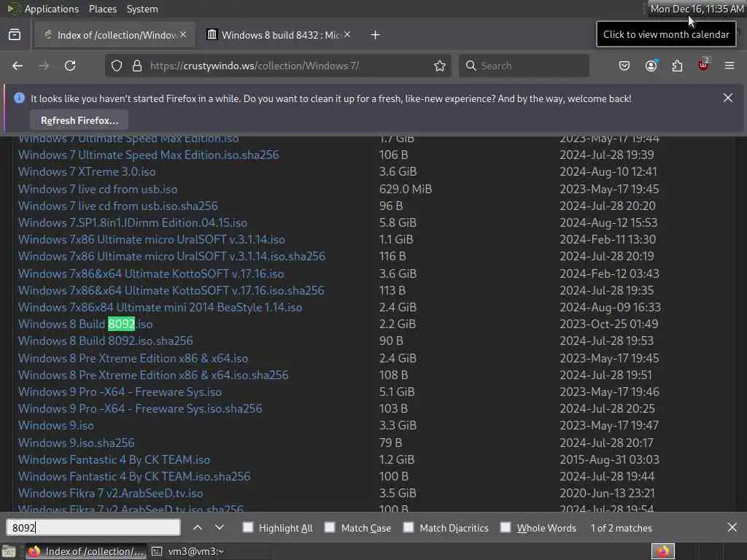Jump to next find match

click(x=219, y=528)
